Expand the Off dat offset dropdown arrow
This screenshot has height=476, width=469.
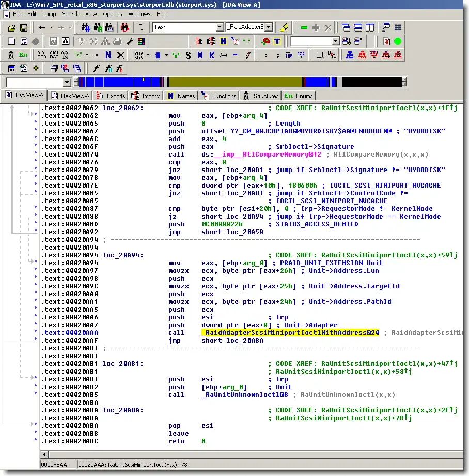148,55
